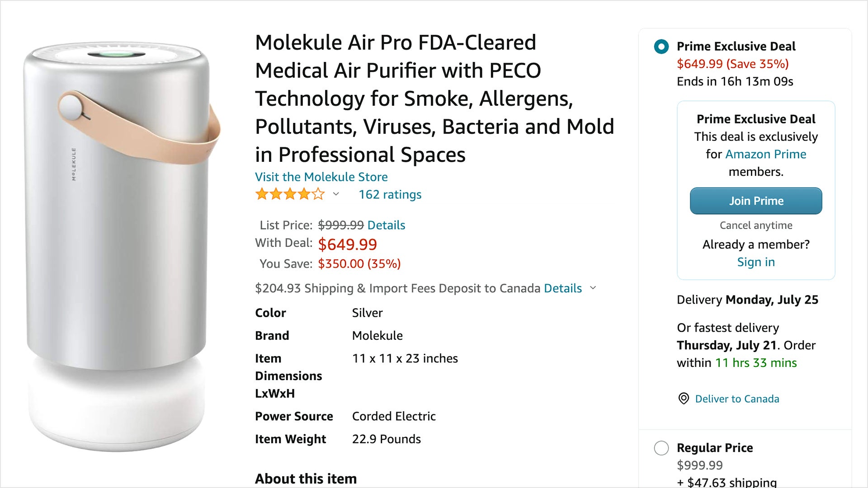Click the product title heading
Screen dimensions: 868x488
tap(434, 99)
